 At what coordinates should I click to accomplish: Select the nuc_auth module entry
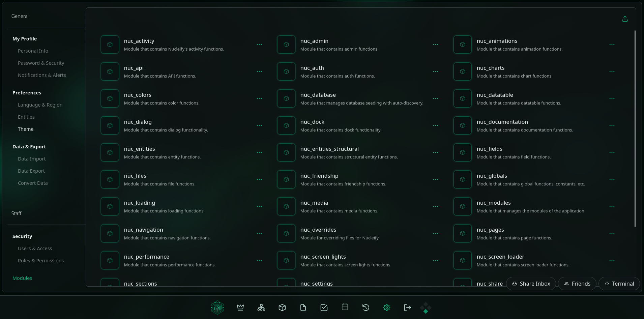click(x=337, y=71)
